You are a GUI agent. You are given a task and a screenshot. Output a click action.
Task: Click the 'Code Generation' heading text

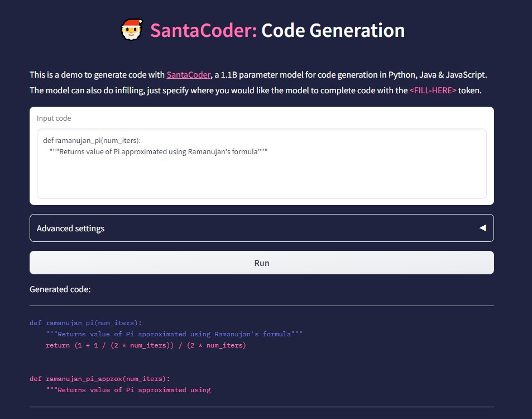333,30
